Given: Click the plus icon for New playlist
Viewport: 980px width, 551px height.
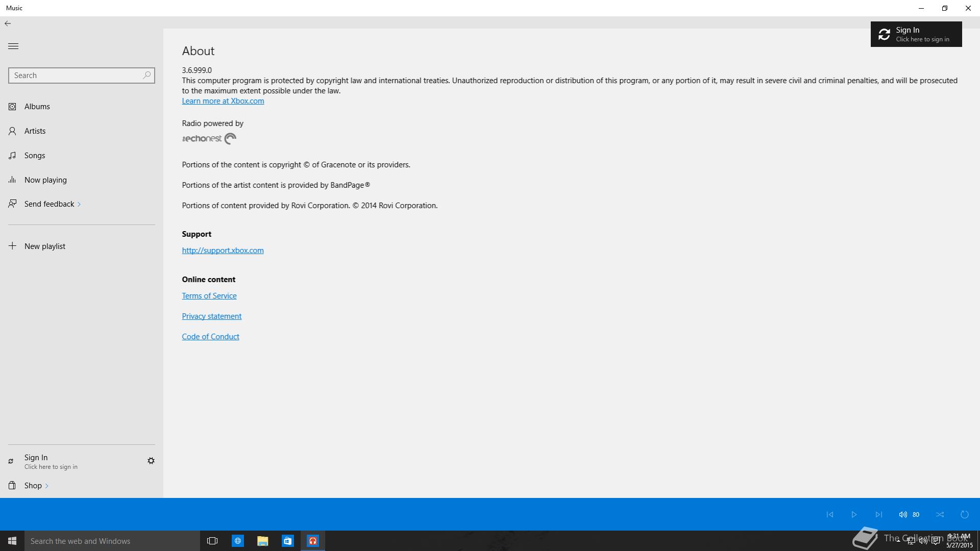Looking at the screenshot, I should coord(12,246).
